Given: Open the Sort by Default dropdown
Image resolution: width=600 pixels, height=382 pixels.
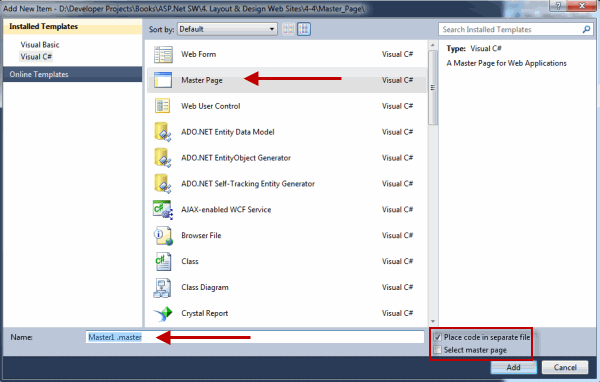Looking at the screenshot, I should [x=227, y=29].
